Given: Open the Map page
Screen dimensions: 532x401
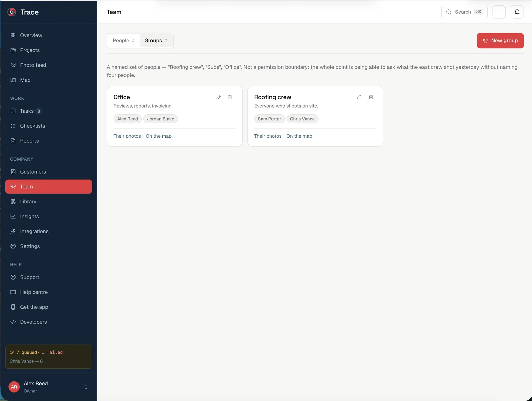Looking at the screenshot, I should (49, 80).
